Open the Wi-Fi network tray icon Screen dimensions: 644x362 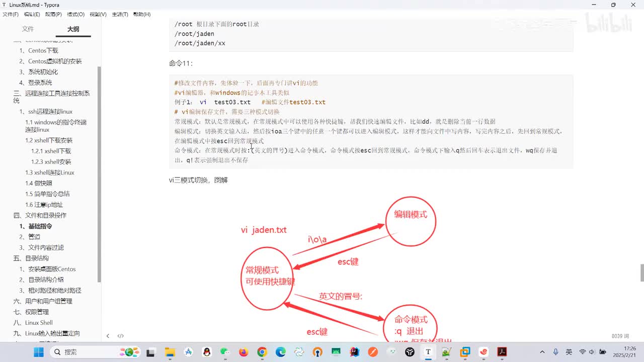tap(583, 352)
